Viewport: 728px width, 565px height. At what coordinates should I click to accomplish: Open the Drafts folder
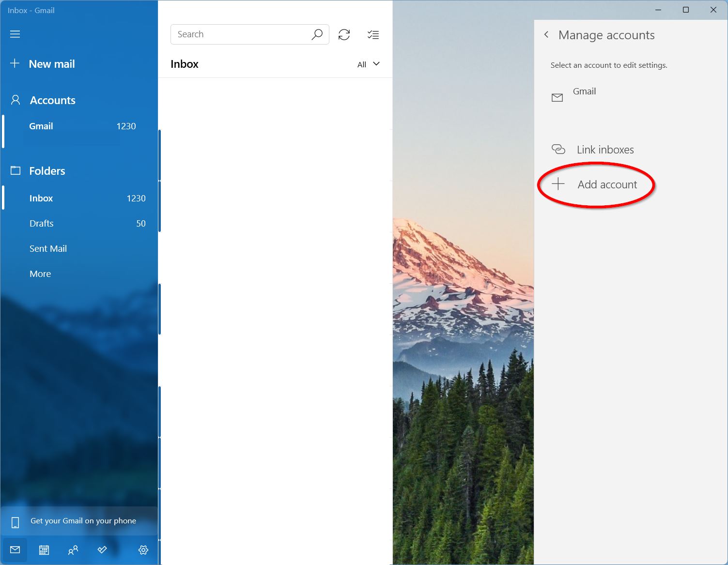tap(79, 223)
